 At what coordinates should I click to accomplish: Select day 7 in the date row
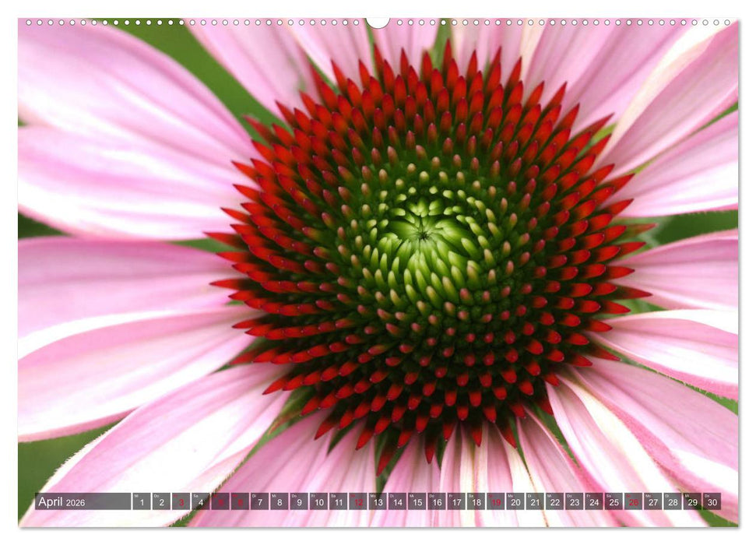pyautogui.click(x=259, y=501)
